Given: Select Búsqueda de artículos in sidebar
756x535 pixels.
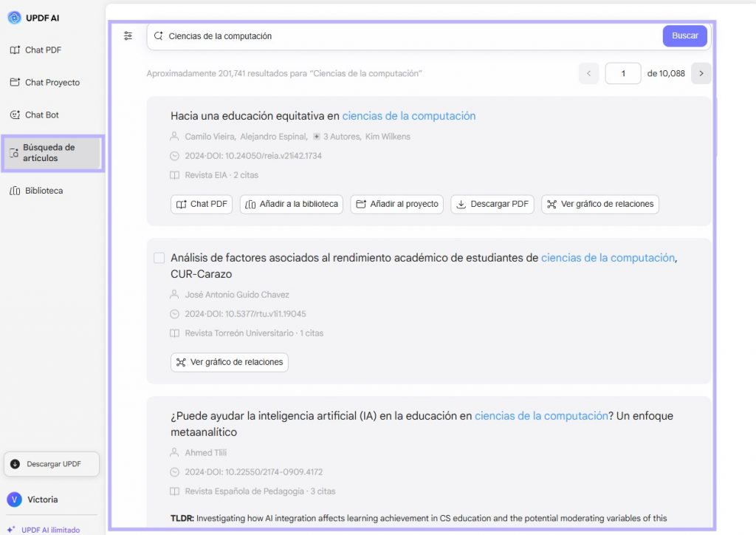Looking at the screenshot, I should pyautogui.click(x=52, y=153).
